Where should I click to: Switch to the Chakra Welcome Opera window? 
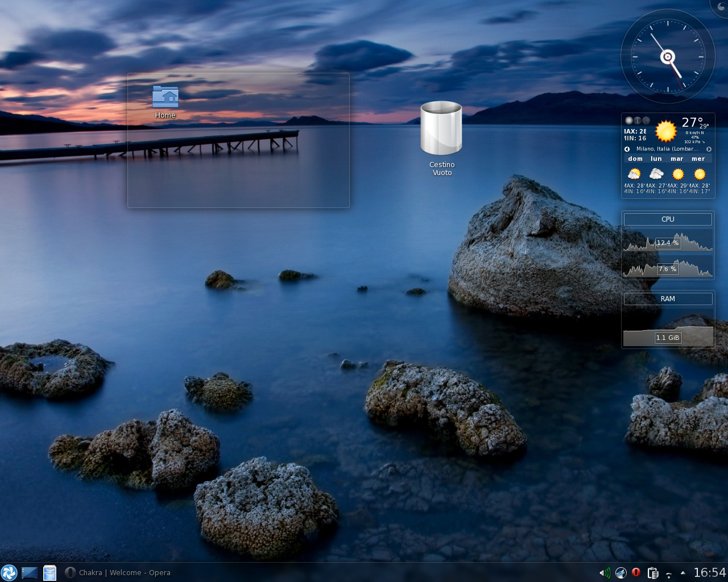point(118,572)
